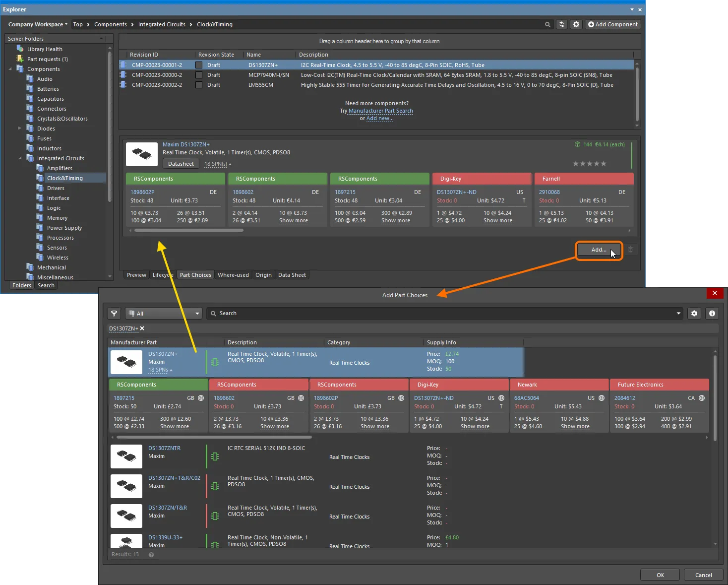The width and height of the screenshot is (728, 585).
Task: Click the globe icon on Digi-Key DS1307ZN+-ND dialog card
Action: 501,398
